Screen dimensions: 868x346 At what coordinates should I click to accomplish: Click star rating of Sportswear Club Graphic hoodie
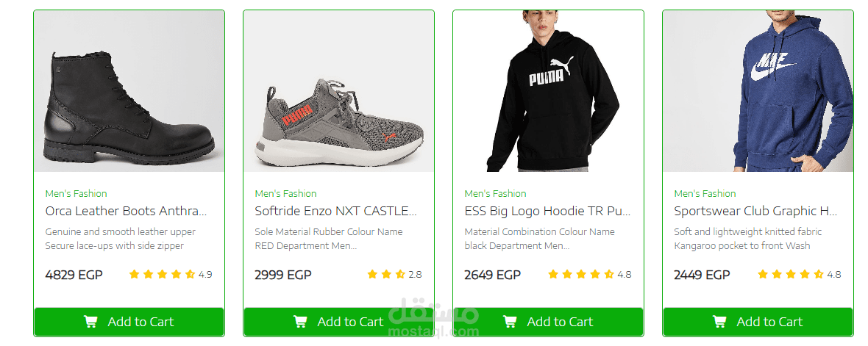pos(791,275)
